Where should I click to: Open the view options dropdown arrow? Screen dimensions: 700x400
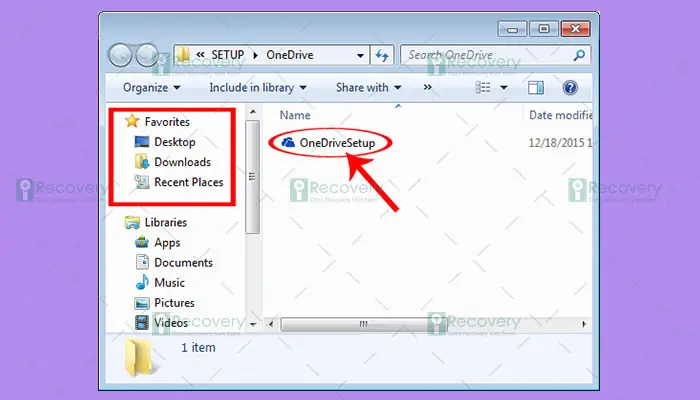504,88
